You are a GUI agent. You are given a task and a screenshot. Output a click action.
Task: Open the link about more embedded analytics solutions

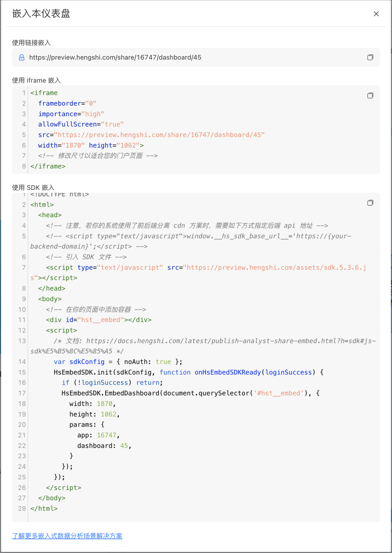[x=67, y=536]
